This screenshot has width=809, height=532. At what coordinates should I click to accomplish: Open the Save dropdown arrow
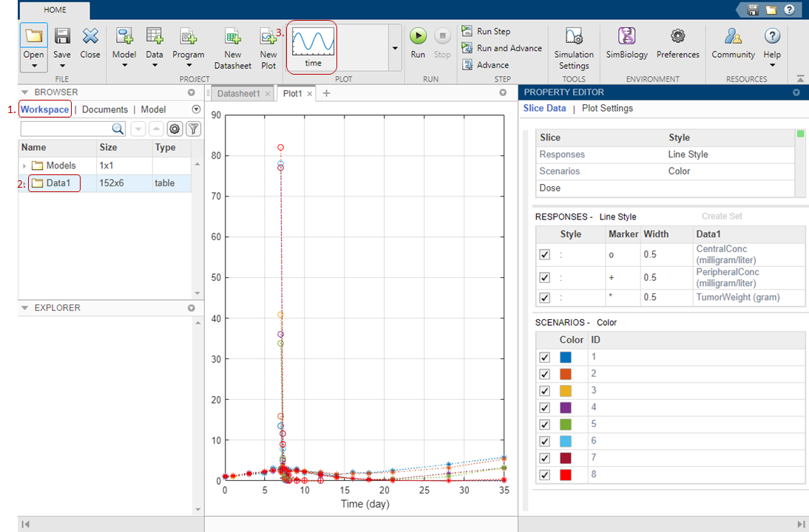click(x=62, y=66)
